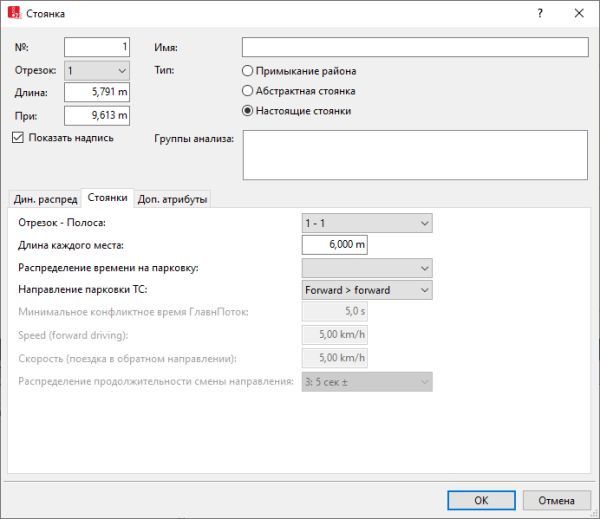Click the № number input field
The width and height of the screenshot is (600, 519).
coord(97,47)
